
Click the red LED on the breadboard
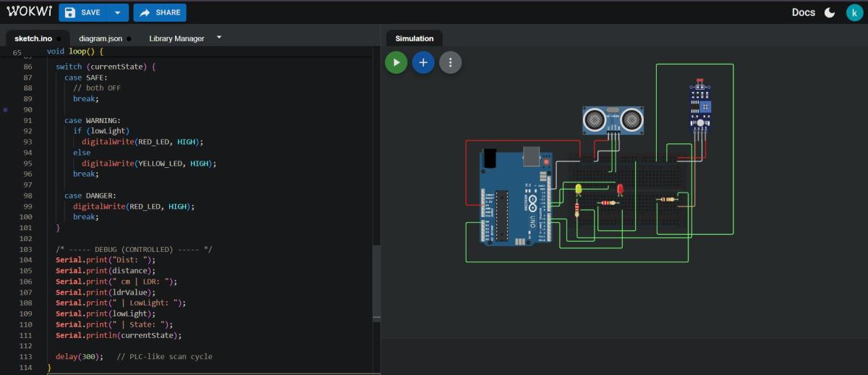pos(620,189)
